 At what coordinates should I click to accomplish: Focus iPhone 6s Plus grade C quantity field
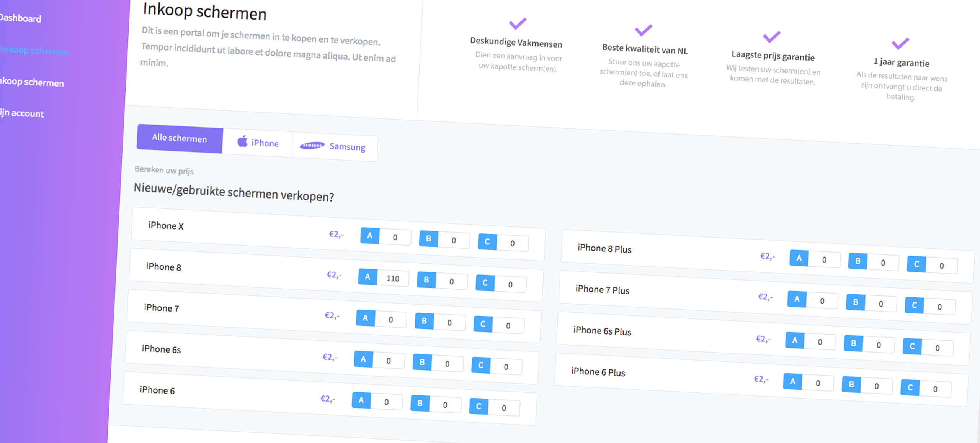(x=938, y=348)
